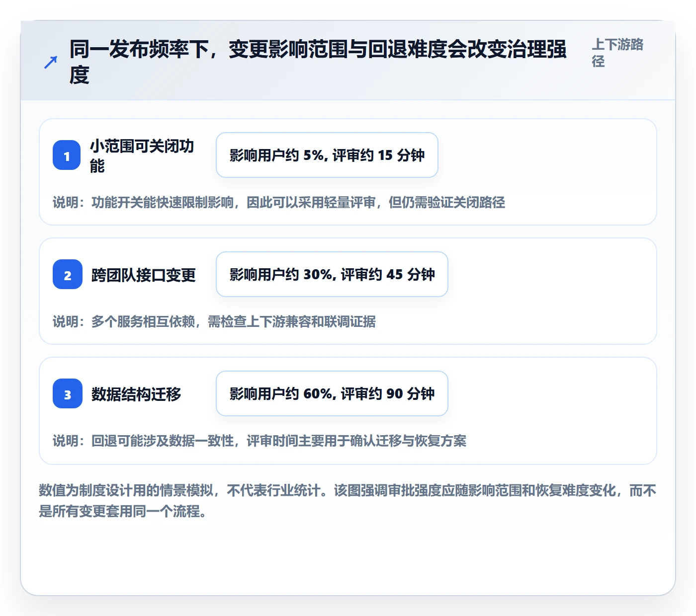
Task: Click the footer paragraph starting 数值为制度设计用的情景模拟
Action: click(348, 501)
